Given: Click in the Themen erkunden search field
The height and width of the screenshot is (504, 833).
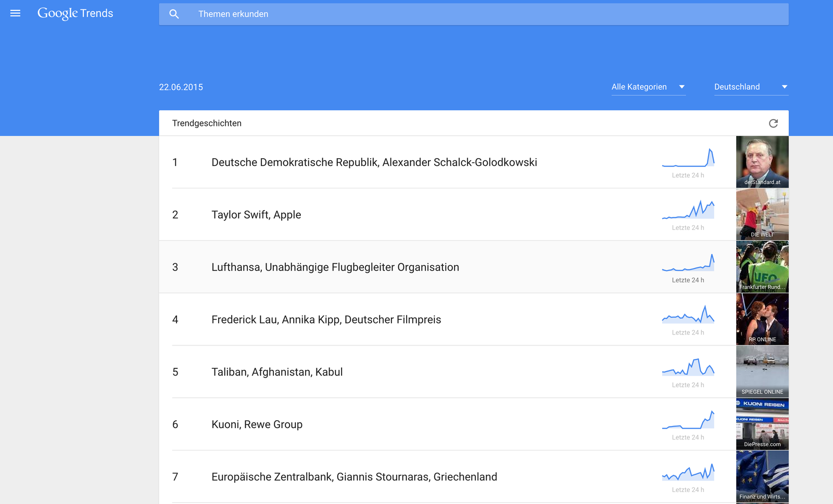Looking at the screenshot, I should click(x=469, y=14).
